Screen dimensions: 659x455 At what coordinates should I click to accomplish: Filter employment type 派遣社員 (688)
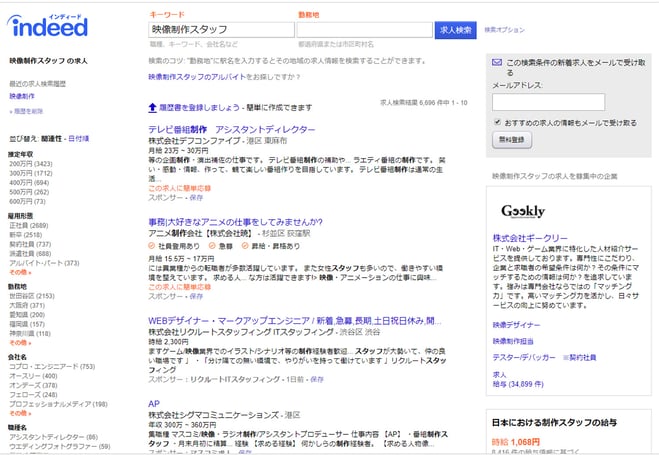coord(30,254)
